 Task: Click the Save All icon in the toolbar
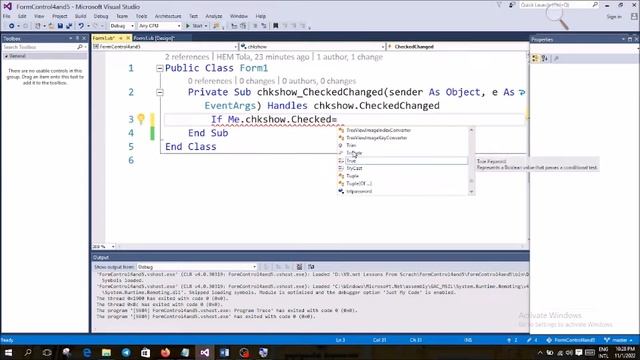tap(69, 26)
